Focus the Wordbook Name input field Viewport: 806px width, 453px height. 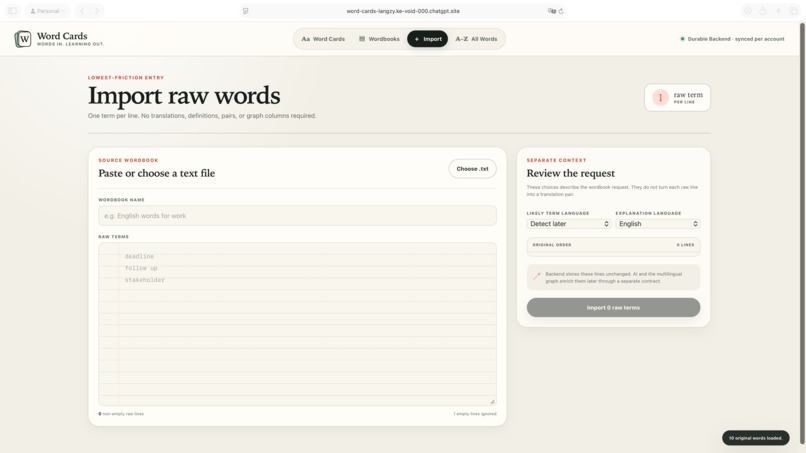297,216
